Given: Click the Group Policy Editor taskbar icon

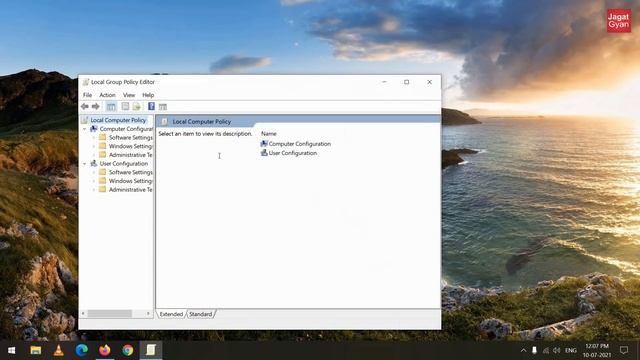Looking at the screenshot, I should point(151,350).
